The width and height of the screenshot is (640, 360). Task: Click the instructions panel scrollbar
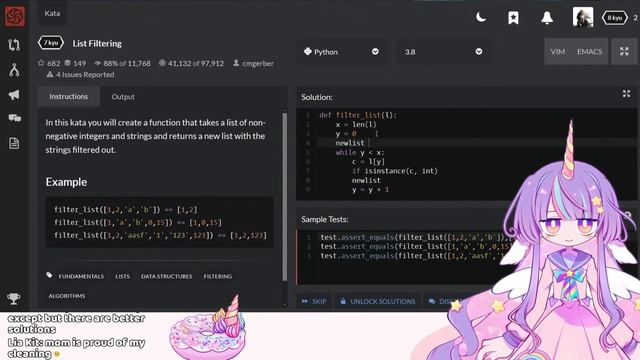(x=284, y=196)
